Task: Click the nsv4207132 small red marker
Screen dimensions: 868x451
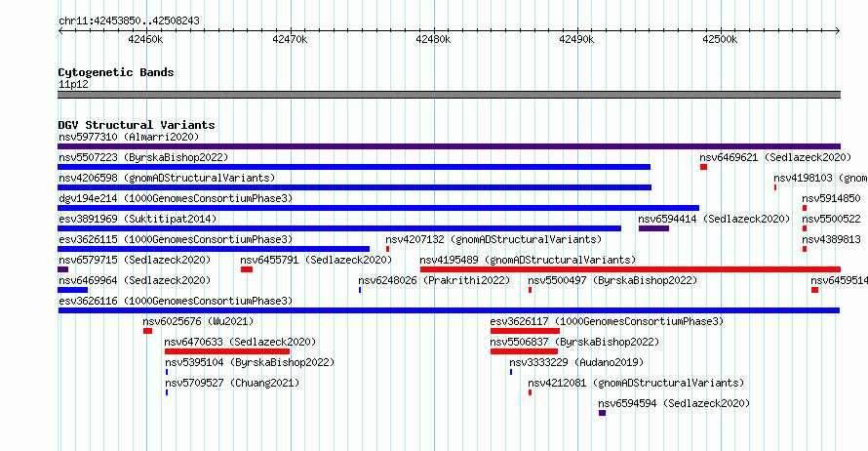Action: tap(387, 249)
